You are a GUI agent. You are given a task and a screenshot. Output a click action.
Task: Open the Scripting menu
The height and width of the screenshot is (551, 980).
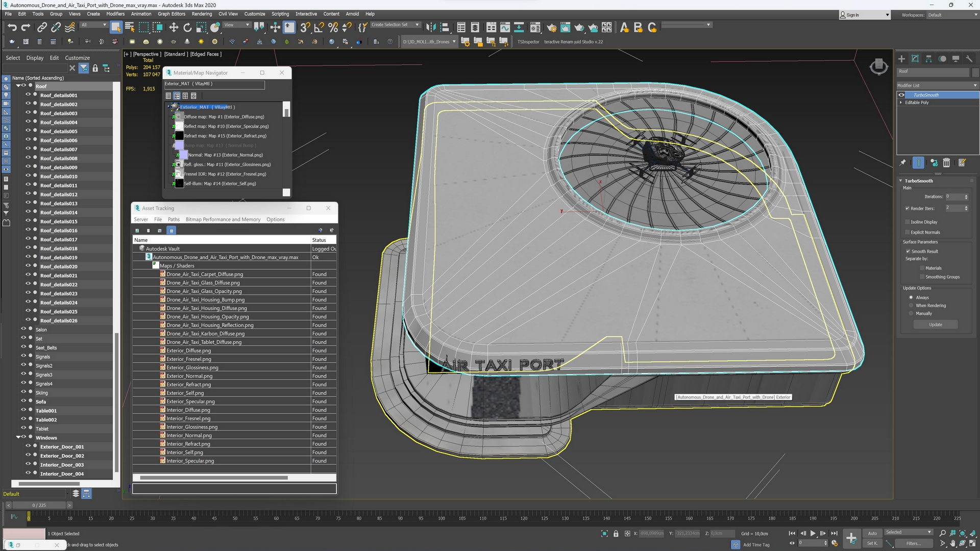pos(280,14)
